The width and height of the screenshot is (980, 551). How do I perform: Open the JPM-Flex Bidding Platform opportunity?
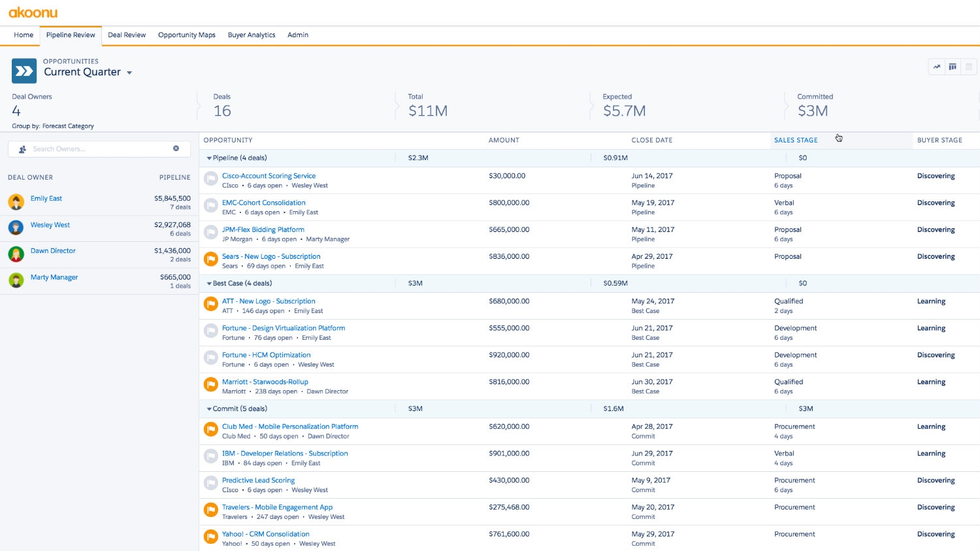pyautogui.click(x=263, y=229)
